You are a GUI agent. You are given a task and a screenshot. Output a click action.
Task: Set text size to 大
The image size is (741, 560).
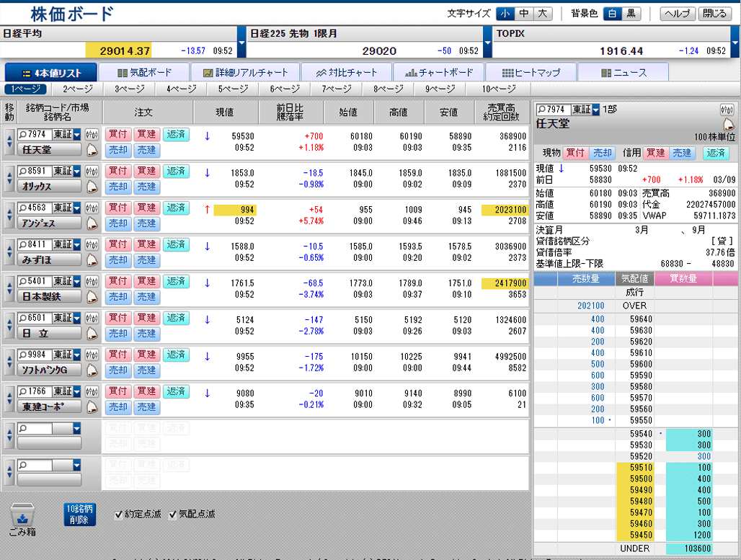[x=543, y=14]
